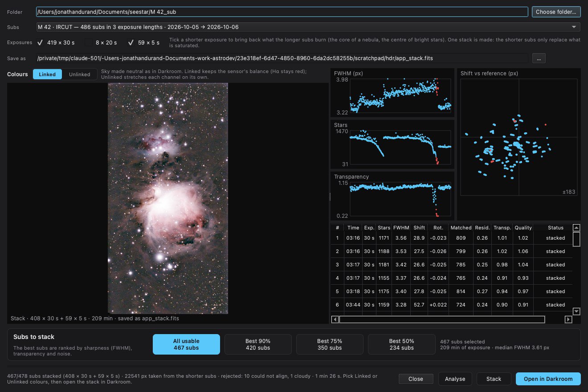Close the stacking dialog with Close button

tap(416, 379)
